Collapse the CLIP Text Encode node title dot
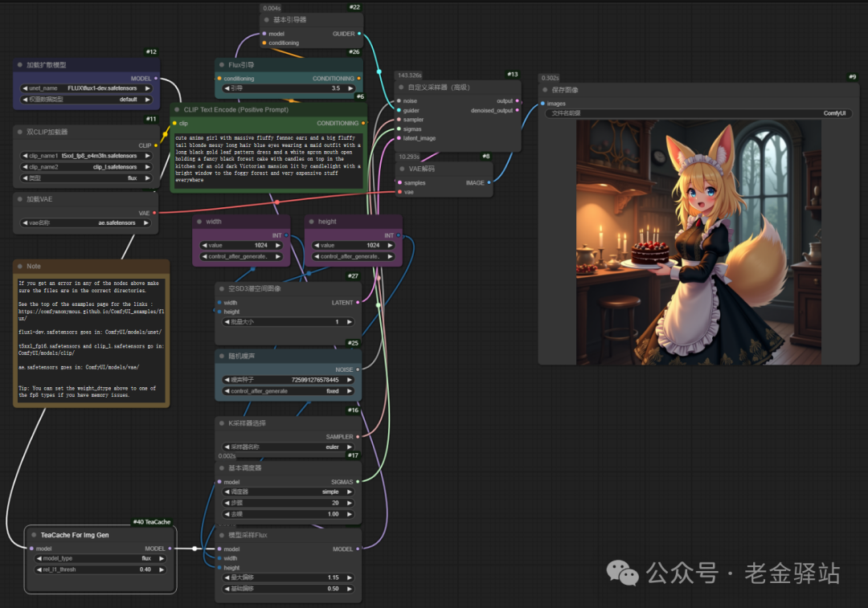Screen dimensions: 868x608 click(177, 109)
